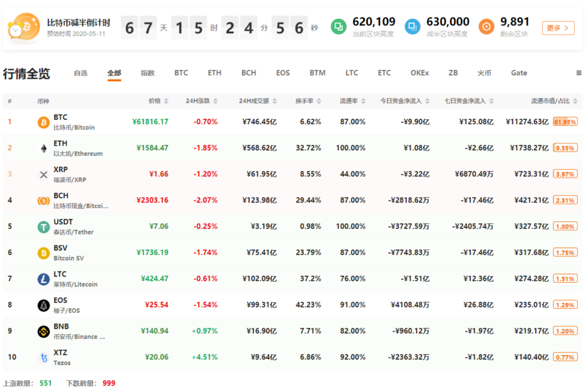Image resolution: width=586 pixels, height=392 pixels.
Task: Sort by 流通市值/占比 column
Action: tap(554, 101)
